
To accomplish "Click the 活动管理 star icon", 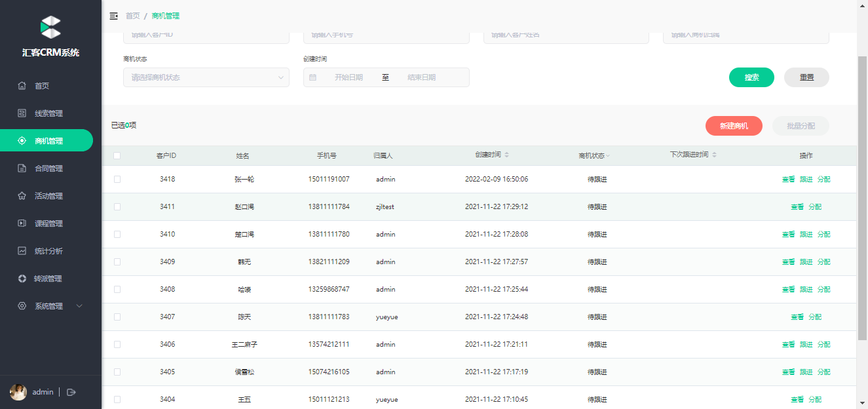I will click(22, 196).
